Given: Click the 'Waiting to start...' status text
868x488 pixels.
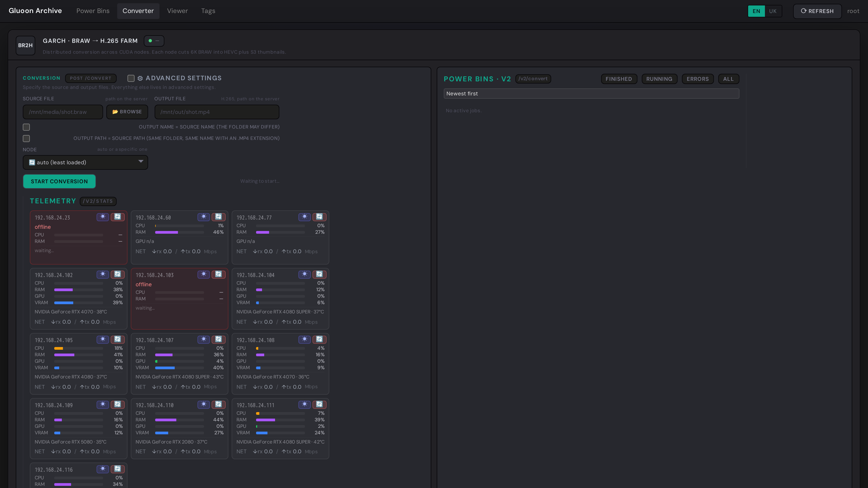Looking at the screenshot, I should (x=260, y=181).
